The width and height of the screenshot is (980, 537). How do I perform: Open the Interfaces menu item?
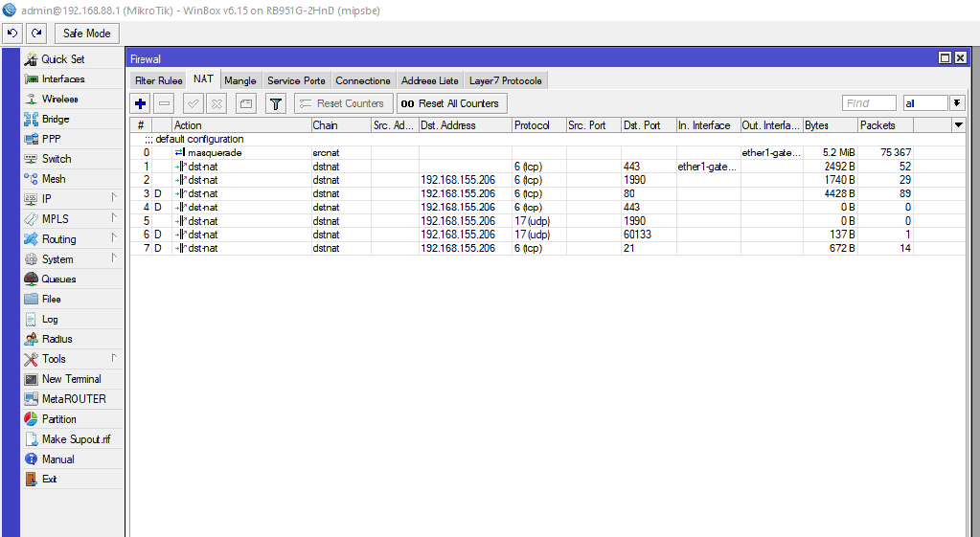tap(73, 78)
